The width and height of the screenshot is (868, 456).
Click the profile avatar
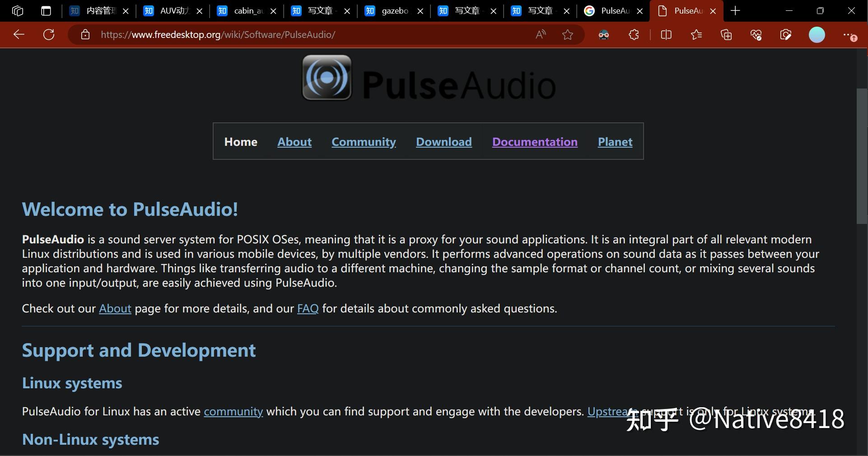pyautogui.click(x=817, y=34)
